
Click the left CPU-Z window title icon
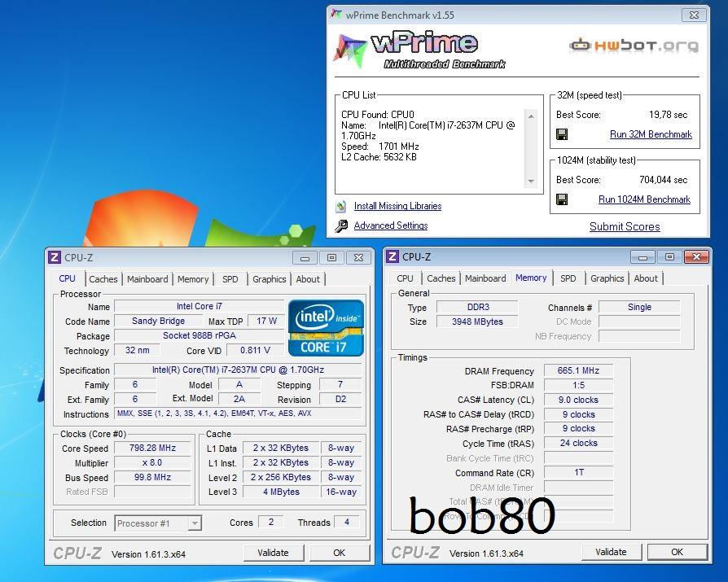(x=55, y=257)
